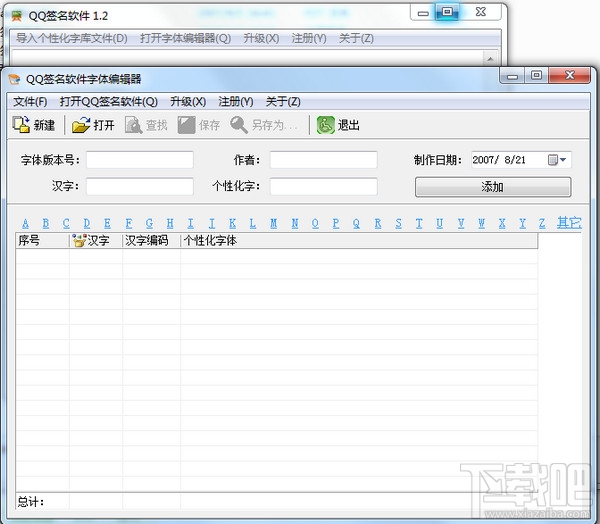Open the 关于(Z) menu in the editor window
The height and width of the screenshot is (524, 600).
pos(283,102)
